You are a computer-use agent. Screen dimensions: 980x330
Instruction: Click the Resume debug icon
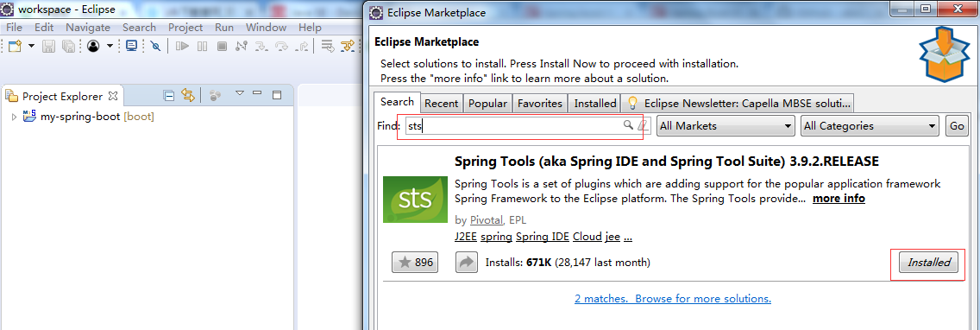click(182, 46)
